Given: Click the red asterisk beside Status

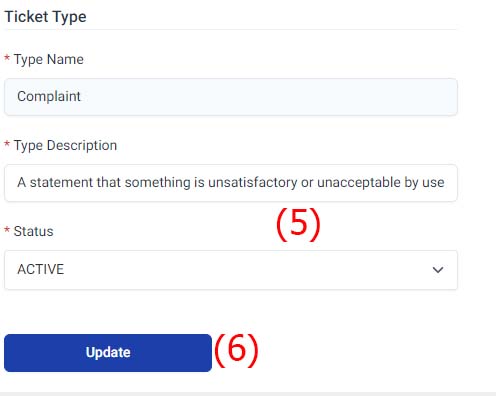Looking at the screenshot, I should click(x=7, y=230).
